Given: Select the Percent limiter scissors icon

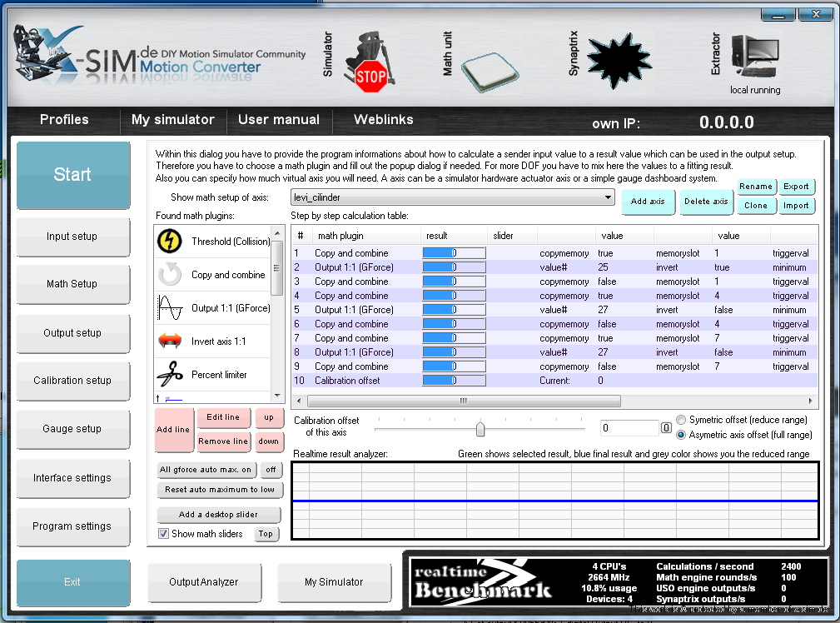Looking at the screenshot, I should [x=170, y=374].
